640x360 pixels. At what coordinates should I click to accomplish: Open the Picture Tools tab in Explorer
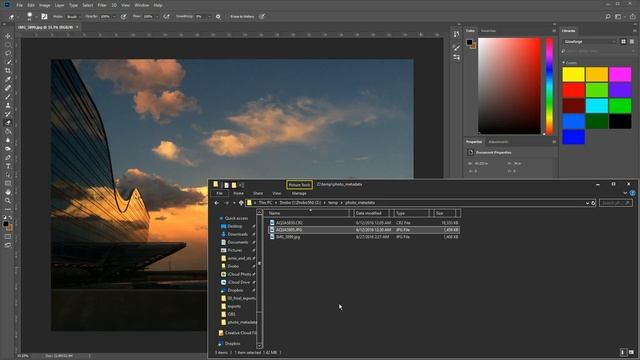[300, 185]
